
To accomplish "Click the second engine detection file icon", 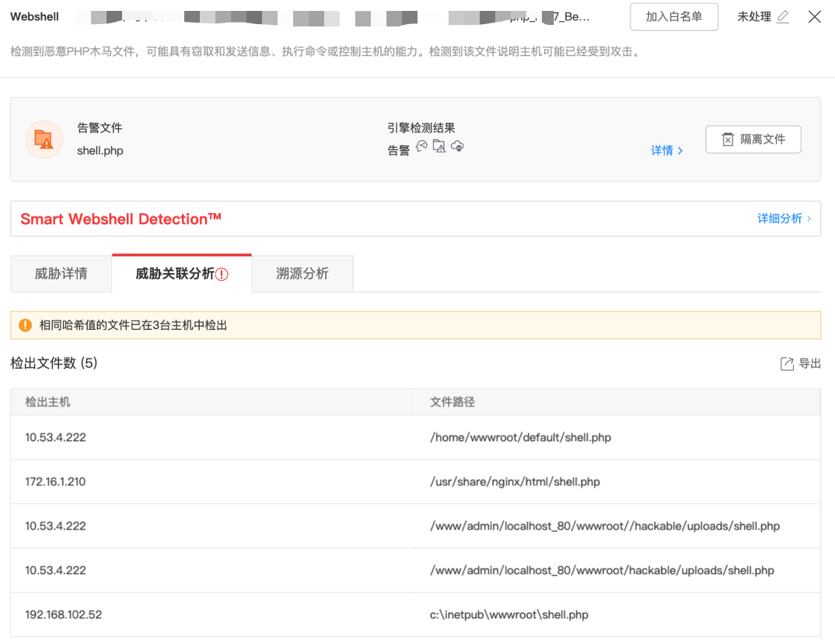I will pyautogui.click(x=439, y=146).
